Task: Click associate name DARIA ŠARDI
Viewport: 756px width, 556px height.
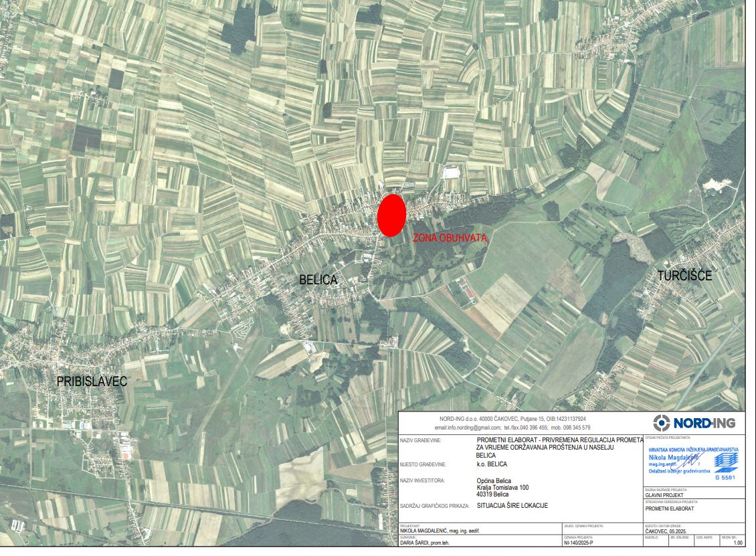Action: 424,543
